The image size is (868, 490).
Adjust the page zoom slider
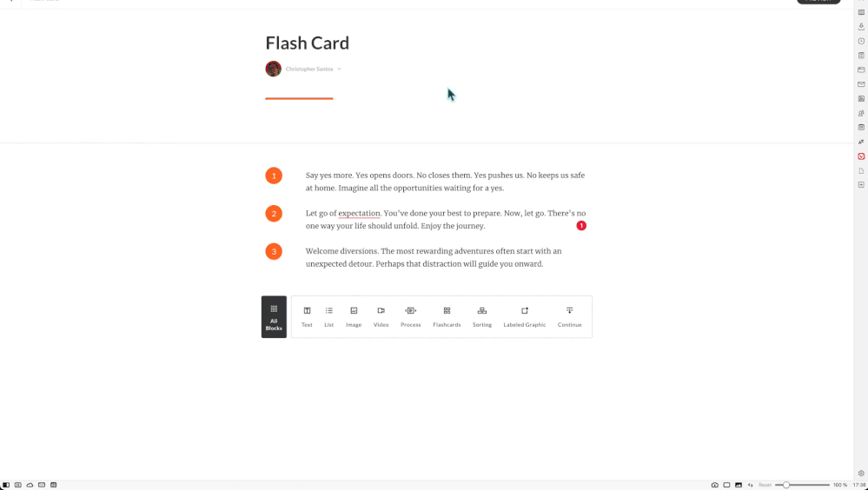pos(785,485)
